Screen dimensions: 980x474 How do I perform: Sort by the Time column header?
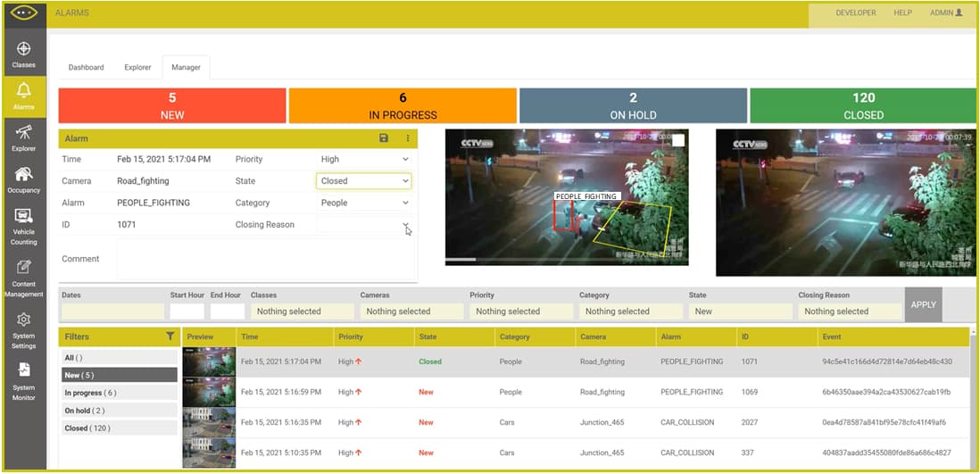(x=286, y=337)
